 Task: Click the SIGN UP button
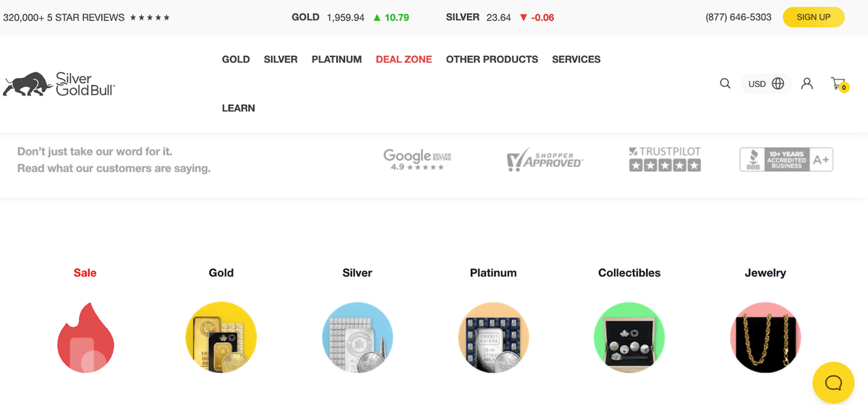point(813,17)
